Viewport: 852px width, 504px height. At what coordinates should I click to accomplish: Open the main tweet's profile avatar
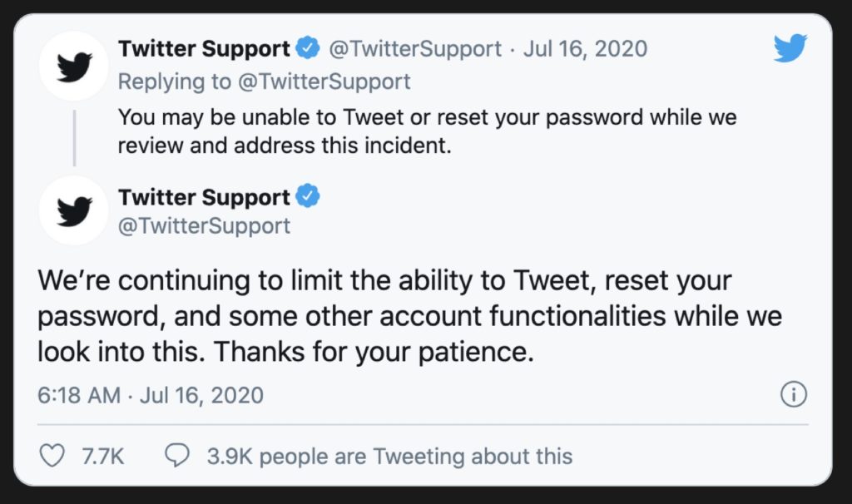(73, 210)
